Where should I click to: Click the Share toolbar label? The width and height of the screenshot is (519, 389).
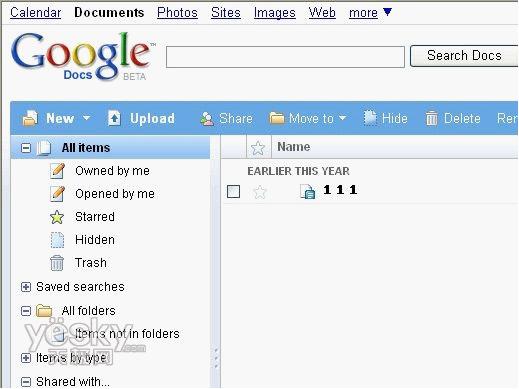[x=236, y=118]
